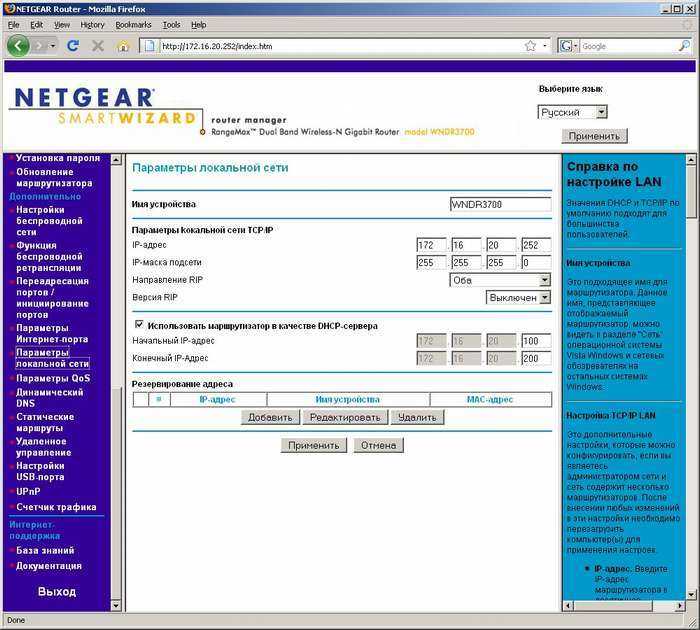Click the help panel scroll down arrow
Viewport: 700px width, 630px height.
pos(691,595)
